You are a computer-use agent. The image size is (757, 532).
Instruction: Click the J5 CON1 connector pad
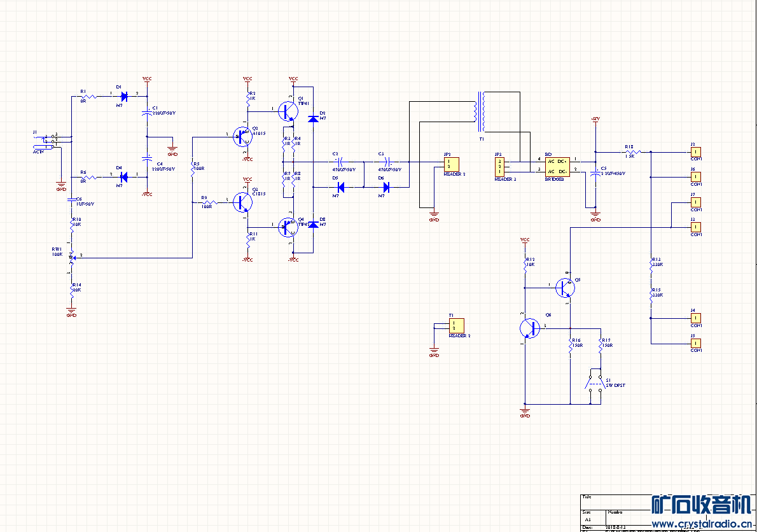click(696, 343)
